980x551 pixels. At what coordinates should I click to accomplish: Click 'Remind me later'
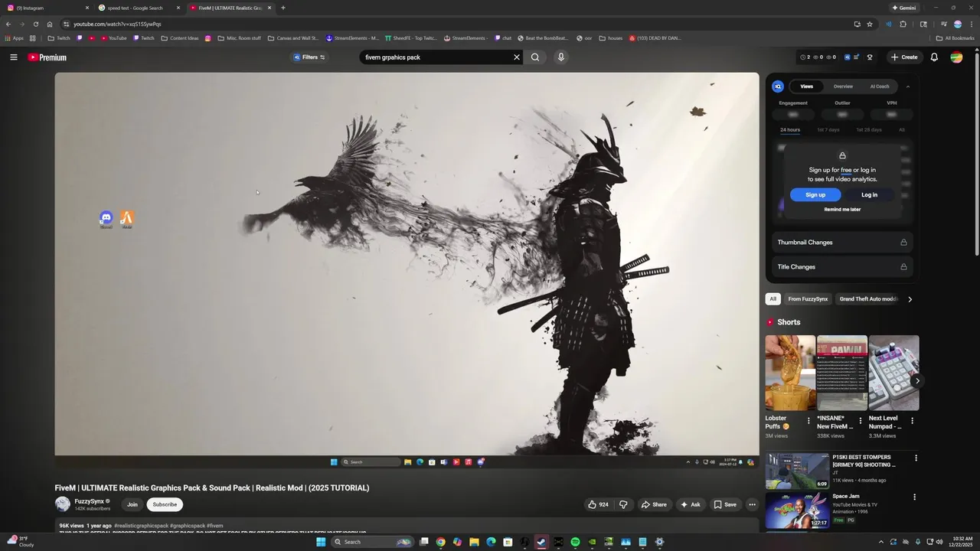point(842,210)
